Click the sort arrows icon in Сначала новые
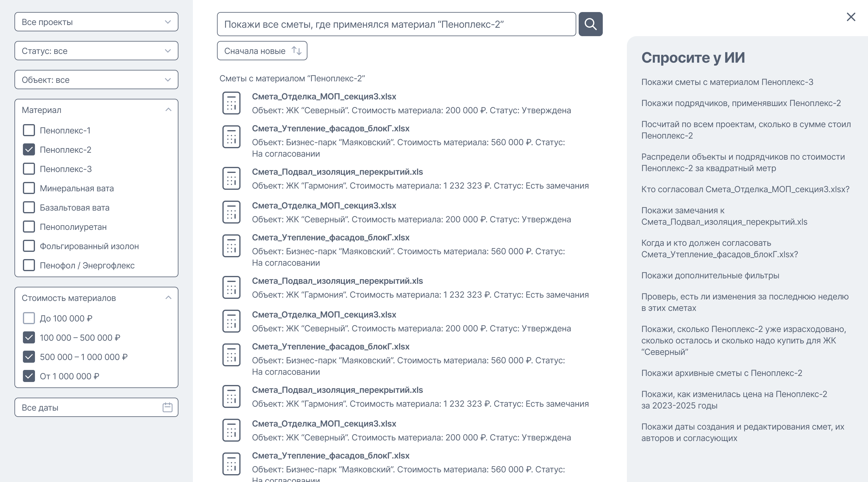This screenshot has width=868, height=482. coord(297,51)
